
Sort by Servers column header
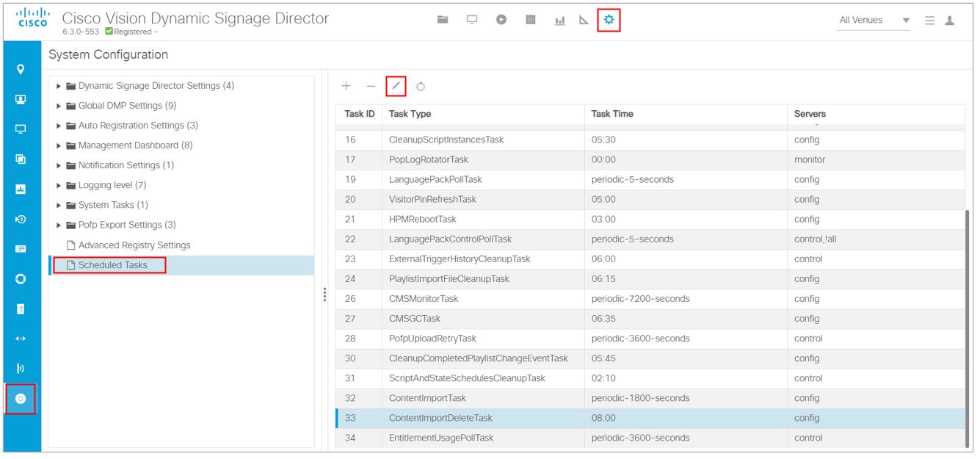pyautogui.click(x=810, y=114)
